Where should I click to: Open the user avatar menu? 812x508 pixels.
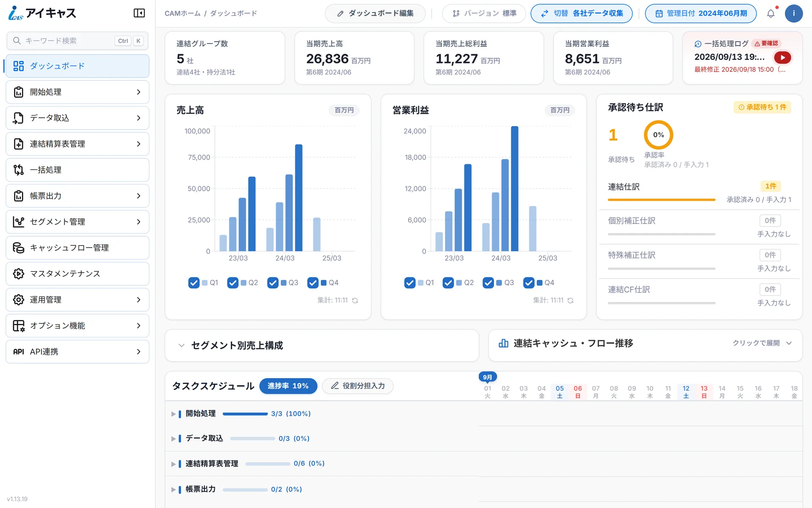coord(793,14)
